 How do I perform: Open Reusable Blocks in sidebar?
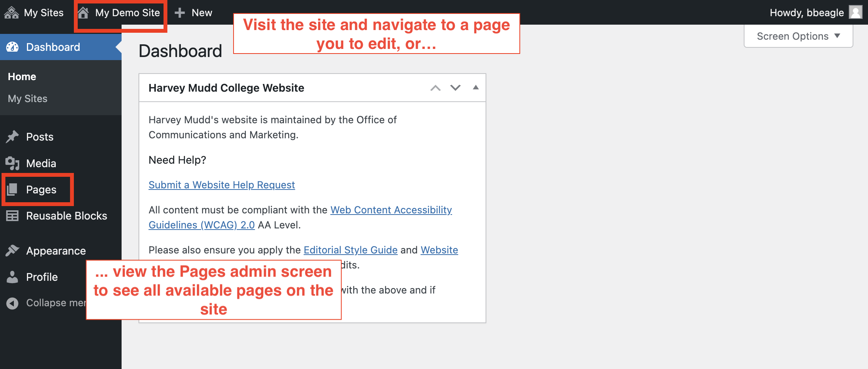click(x=67, y=216)
